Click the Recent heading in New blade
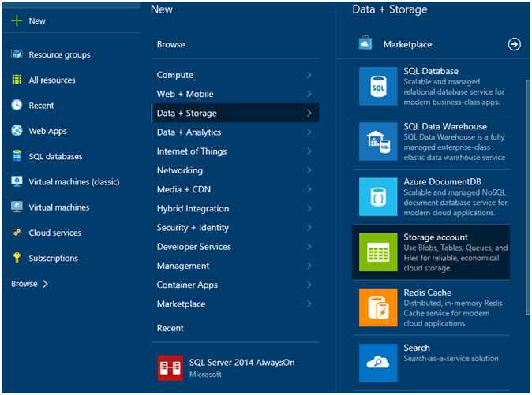Screen dimensions: 532x395 coord(170,328)
